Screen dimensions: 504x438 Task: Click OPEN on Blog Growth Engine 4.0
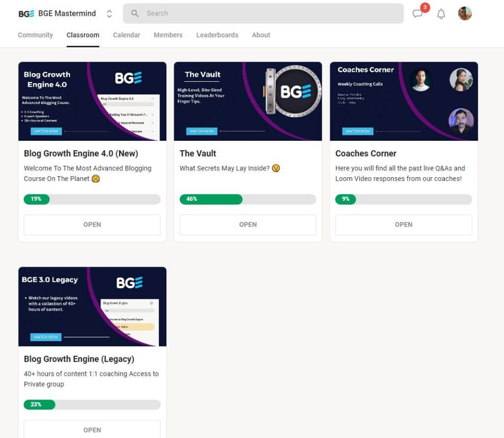[92, 224]
